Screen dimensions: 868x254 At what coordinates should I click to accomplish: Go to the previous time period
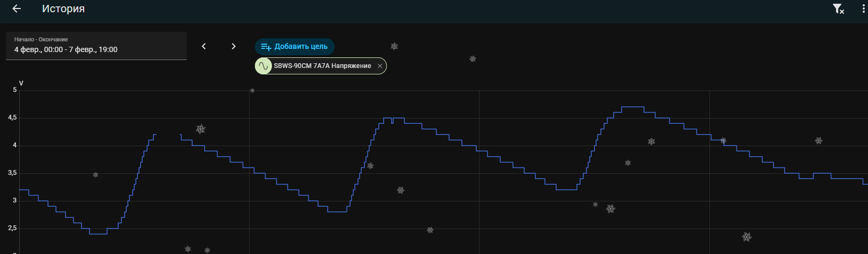click(204, 46)
